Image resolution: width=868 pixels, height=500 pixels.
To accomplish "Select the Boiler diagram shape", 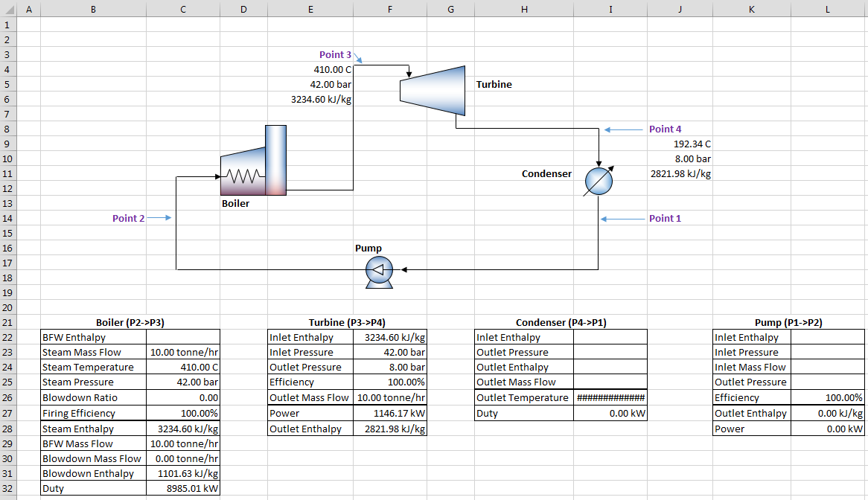I will click(x=254, y=161).
